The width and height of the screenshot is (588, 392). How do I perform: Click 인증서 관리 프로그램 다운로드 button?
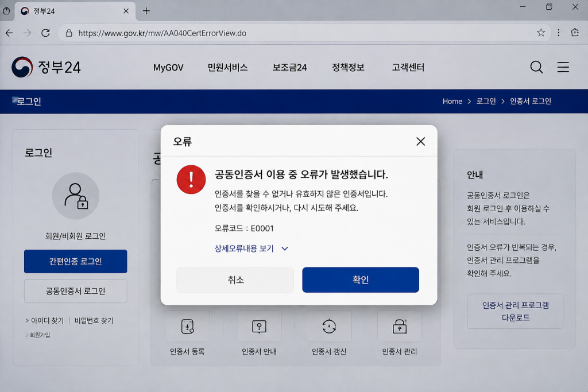click(515, 311)
